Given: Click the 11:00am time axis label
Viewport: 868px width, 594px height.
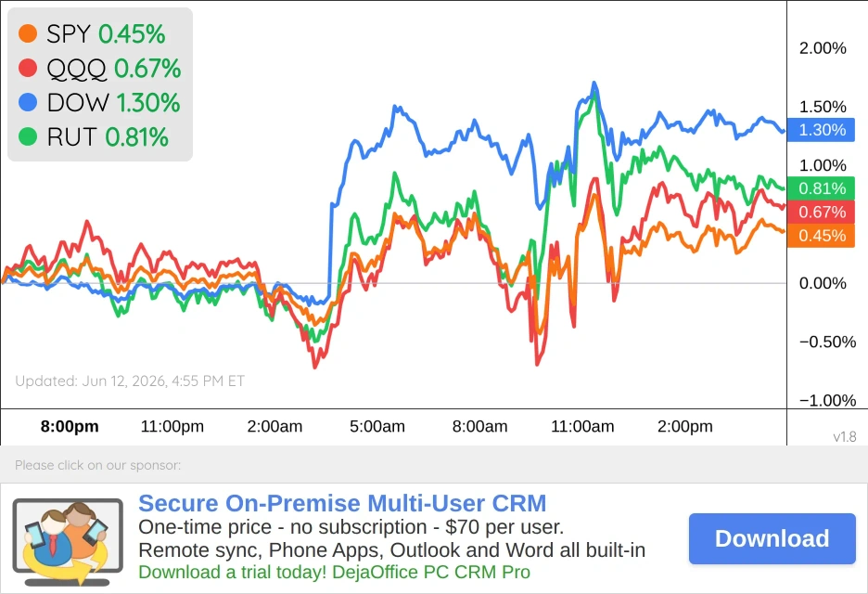Looking at the screenshot, I should pos(582,426).
